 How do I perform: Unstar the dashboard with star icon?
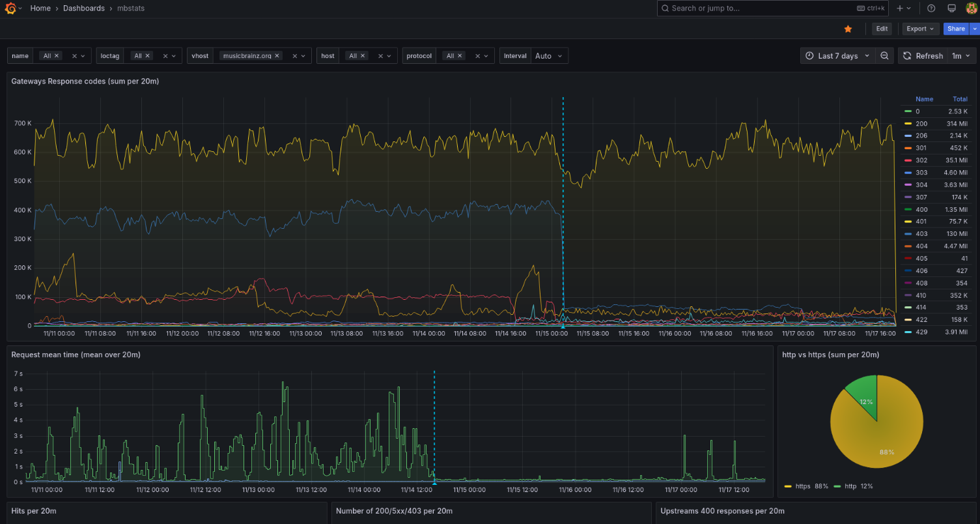coord(848,29)
